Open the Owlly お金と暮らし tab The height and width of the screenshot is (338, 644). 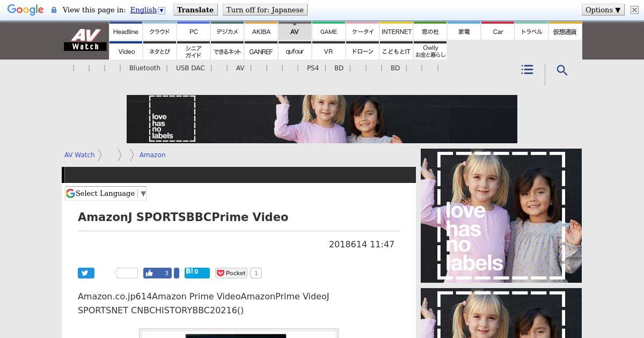click(x=430, y=51)
